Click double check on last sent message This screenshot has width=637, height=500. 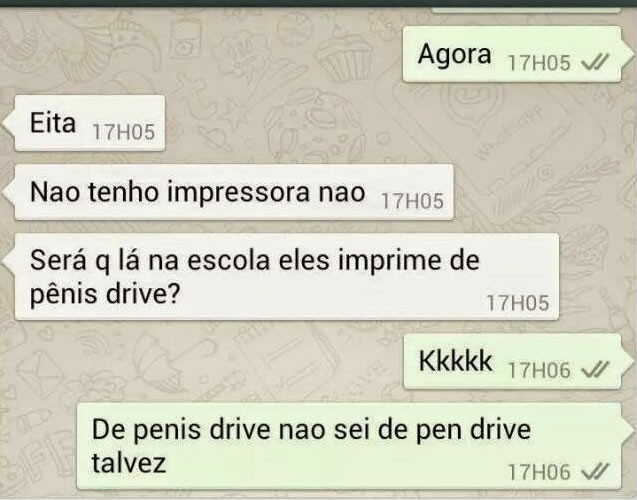[x=595, y=472]
